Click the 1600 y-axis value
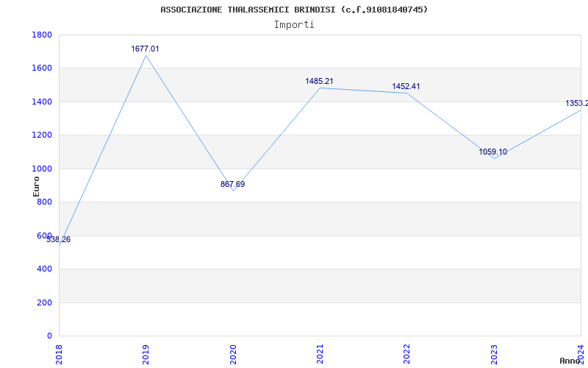This screenshot has width=588, height=368. point(42,68)
